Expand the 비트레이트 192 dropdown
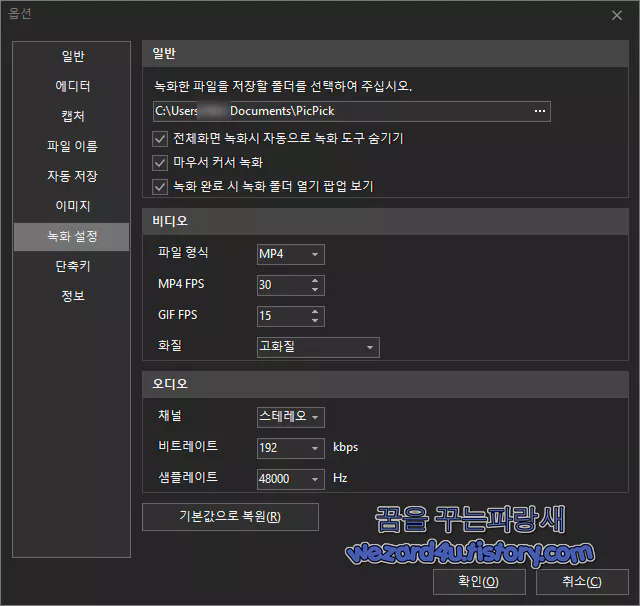Viewport: 640px width, 606px height. (x=291, y=448)
